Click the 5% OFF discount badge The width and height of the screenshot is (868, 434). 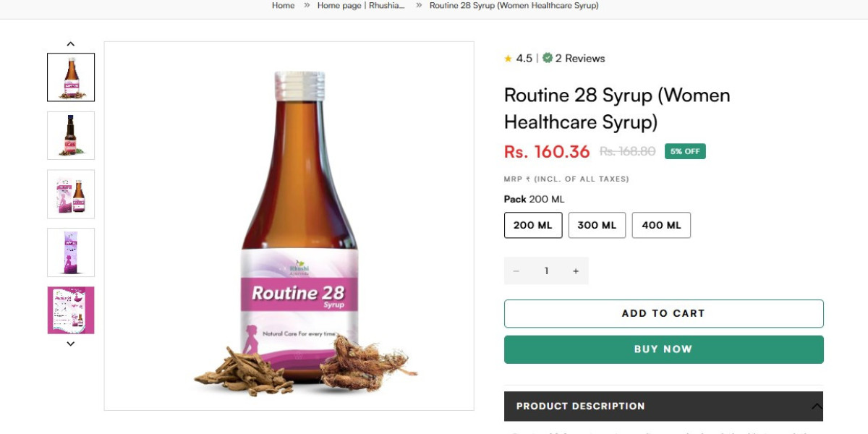point(684,151)
